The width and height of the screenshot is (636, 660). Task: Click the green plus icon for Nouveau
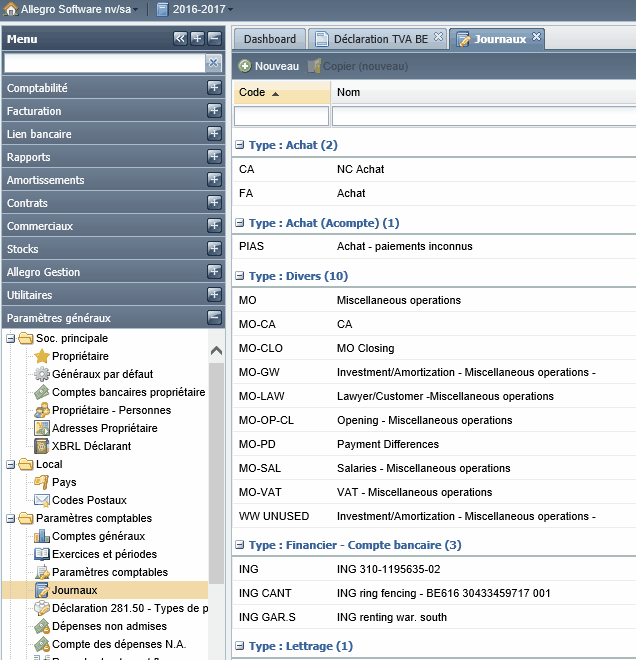[245, 66]
